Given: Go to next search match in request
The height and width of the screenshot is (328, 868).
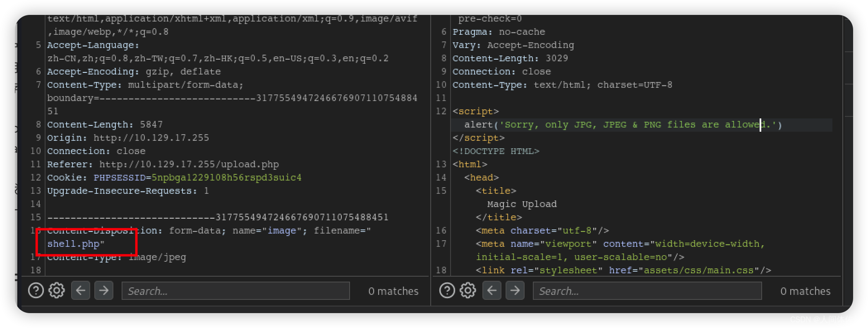Looking at the screenshot, I should 104,291.
